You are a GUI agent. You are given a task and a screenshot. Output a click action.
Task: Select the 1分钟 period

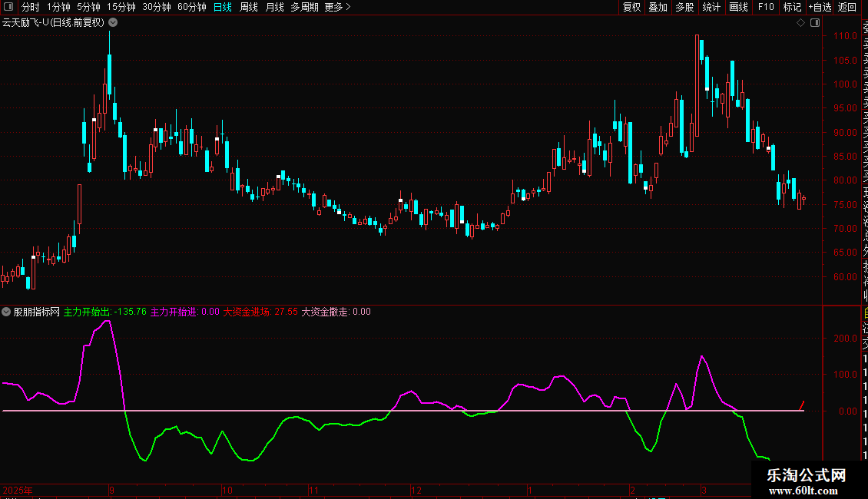click(x=58, y=7)
